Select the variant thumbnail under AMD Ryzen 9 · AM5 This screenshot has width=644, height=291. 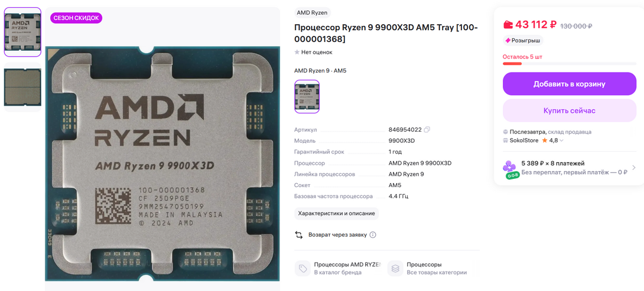(307, 96)
